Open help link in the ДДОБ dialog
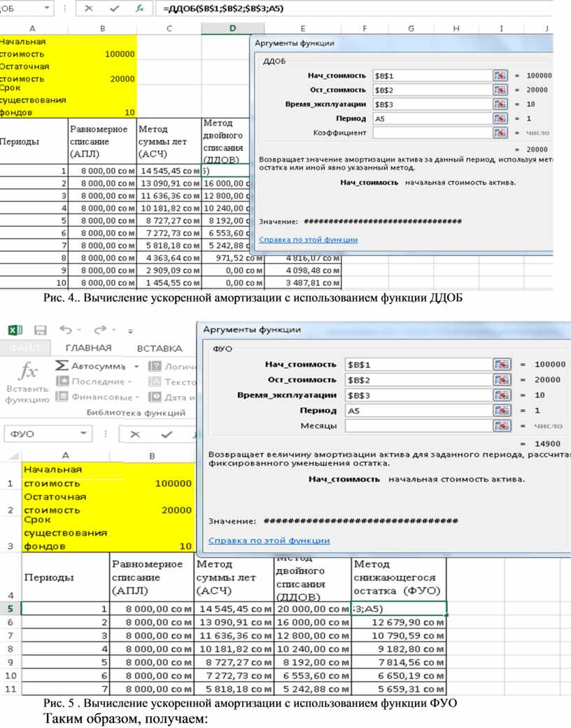The image size is (571, 728). click(x=309, y=239)
